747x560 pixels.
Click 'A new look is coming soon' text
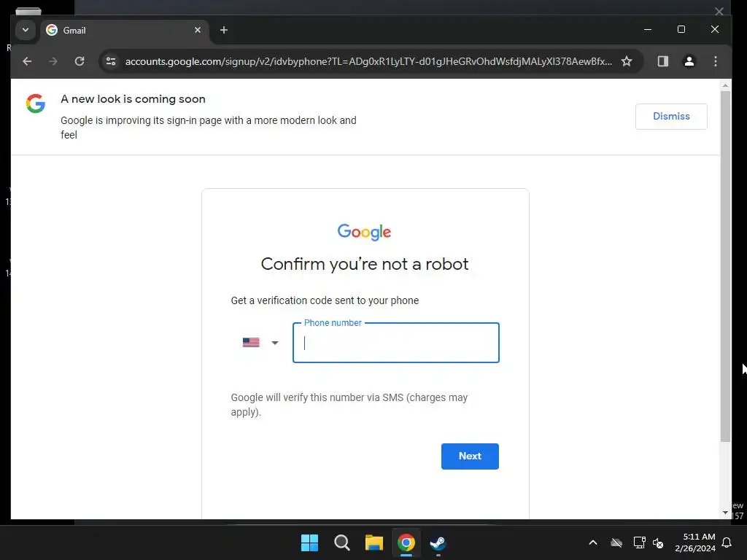coord(133,99)
